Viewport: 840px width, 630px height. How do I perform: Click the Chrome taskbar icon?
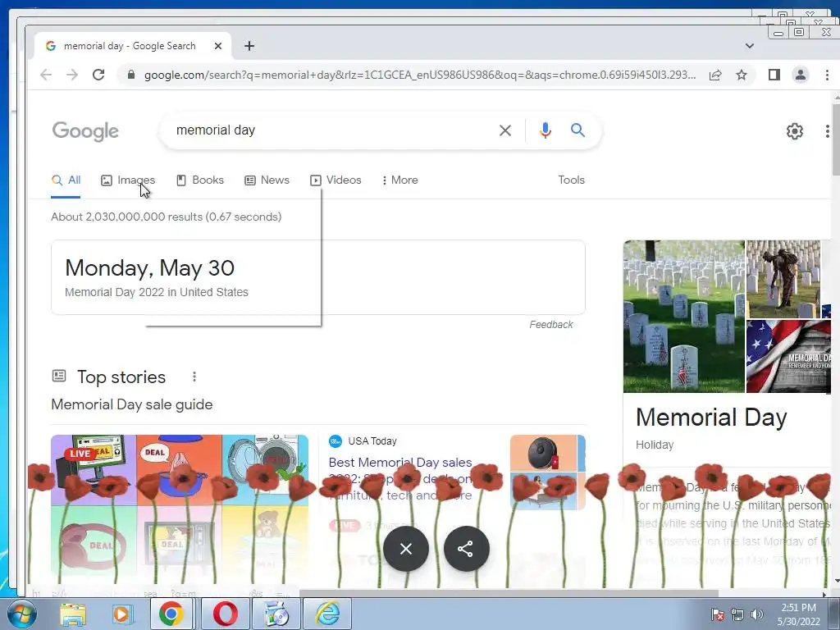pos(171,614)
